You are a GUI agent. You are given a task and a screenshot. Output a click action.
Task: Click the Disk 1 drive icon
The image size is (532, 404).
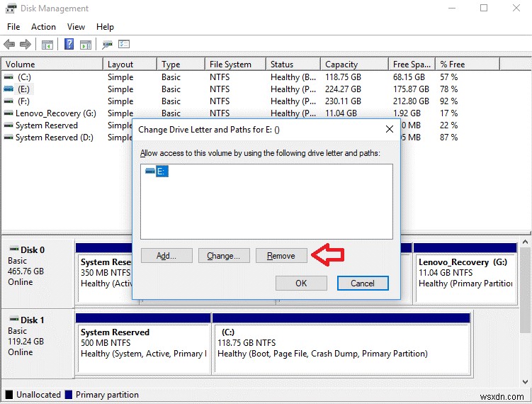[x=14, y=319]
